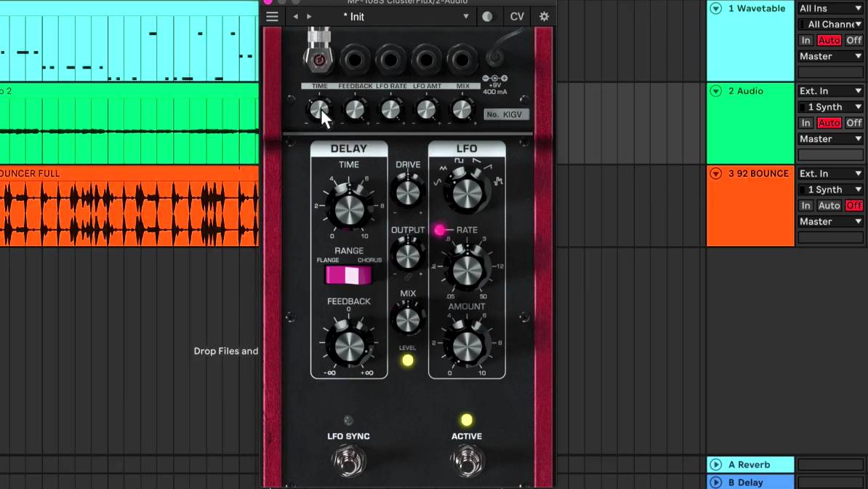Set 3 92 BOUNCE monitor to Off
This screenshot has width=868, height=489.
point(854,205)
